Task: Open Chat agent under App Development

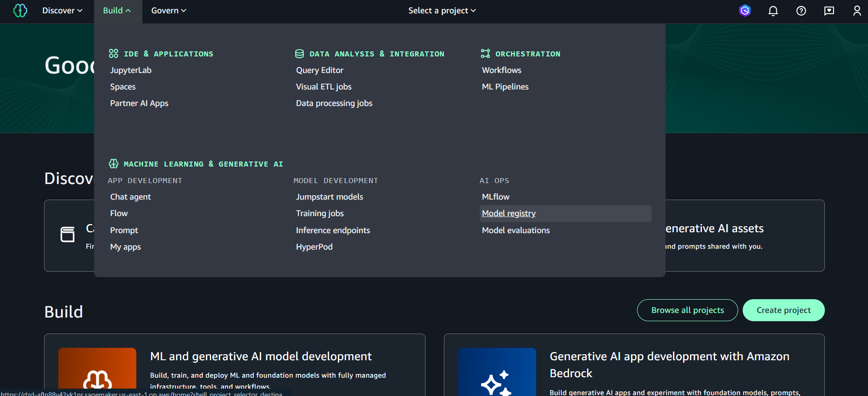Action: [130, 197]
